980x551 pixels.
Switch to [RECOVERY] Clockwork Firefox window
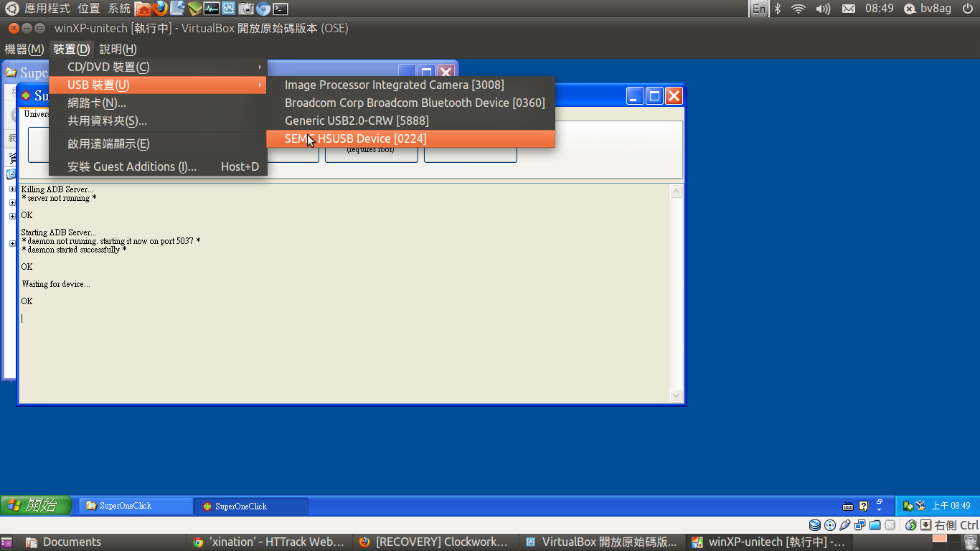[x=434, y=542]
